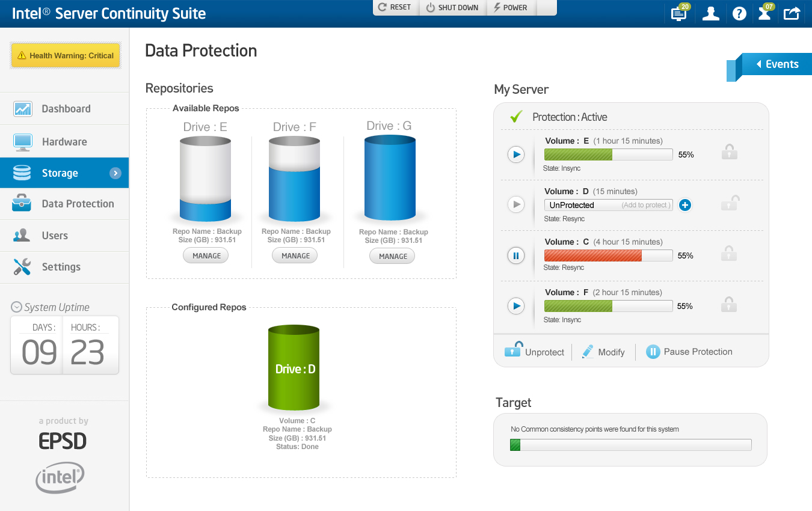Start protection for Volume E
The height and width of the screenshot is (511, 812).
pos(515,155)
